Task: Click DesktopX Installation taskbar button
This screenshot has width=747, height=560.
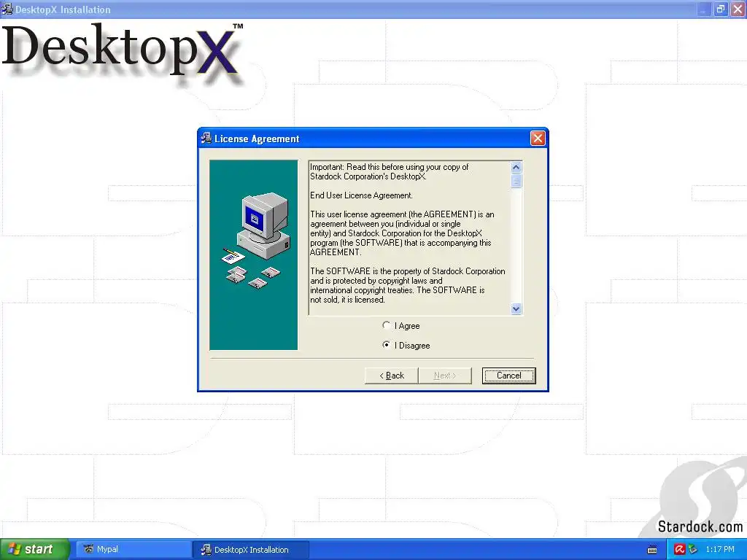Action: tap(251, 550)
